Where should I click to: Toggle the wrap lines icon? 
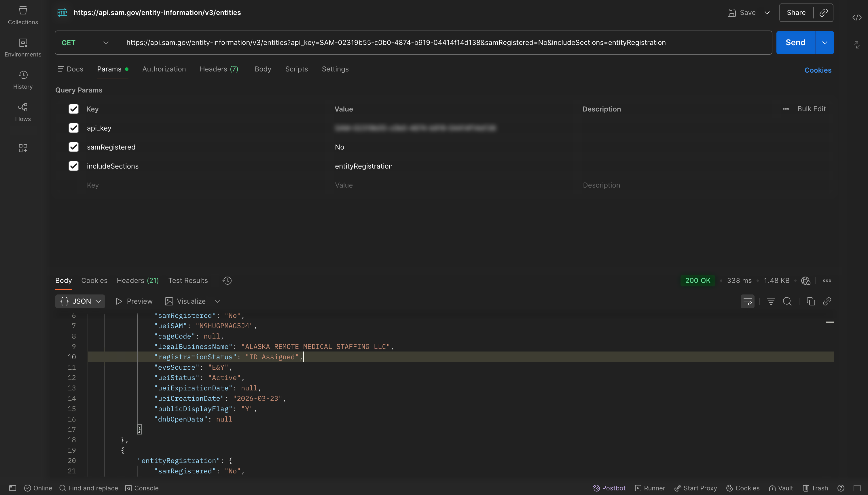pyautogui.click(x=747, y=301)
